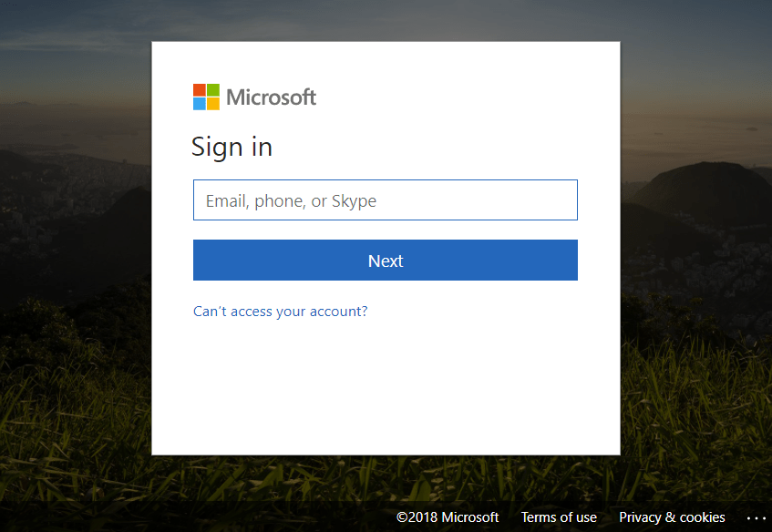Image resolution: width=772 pixels, height=532 pixels.
Task: Click the Microsoft logo
Action: click(204, 97)
